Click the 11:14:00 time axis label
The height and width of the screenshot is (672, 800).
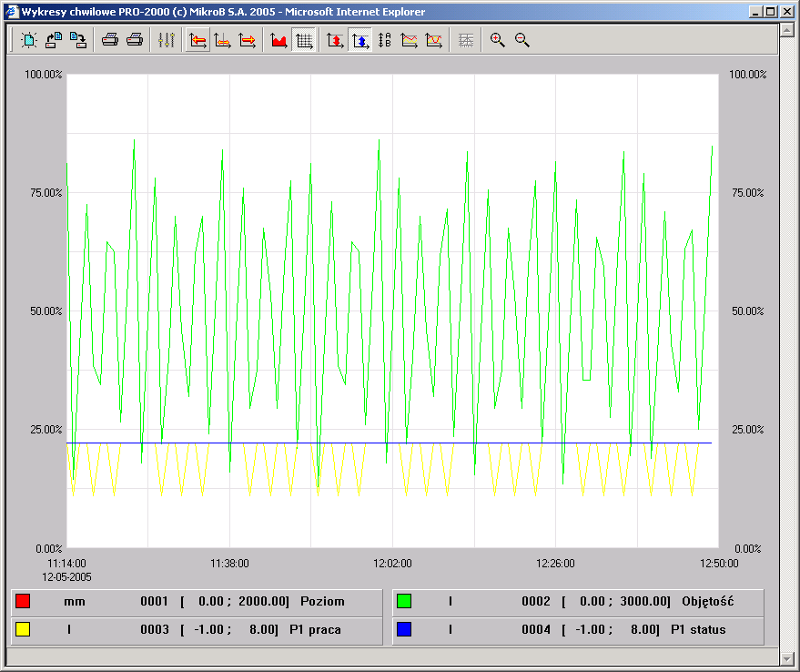point(66,564)
